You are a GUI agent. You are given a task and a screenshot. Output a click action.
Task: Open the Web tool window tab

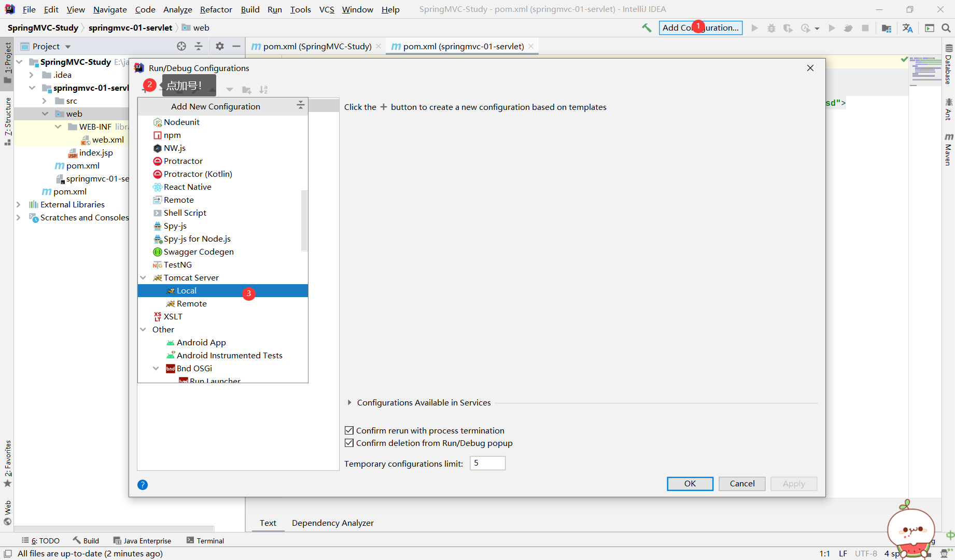(7, 512)
